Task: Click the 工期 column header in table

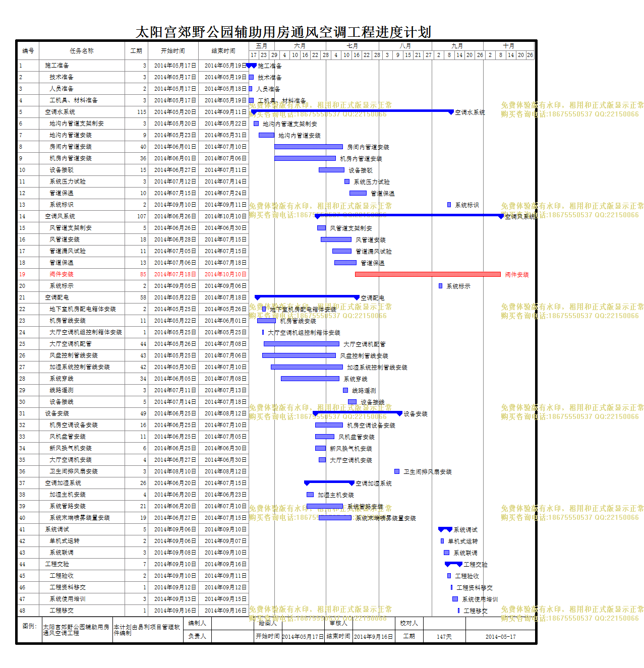Action: pyautogui.click(x=136, y=51)
